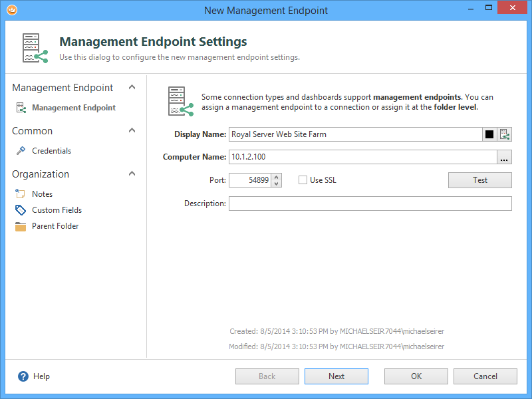The height and width of the screenshot is (399, 532).
Task: Click the Credentials key icon
Action: (21, 151)
